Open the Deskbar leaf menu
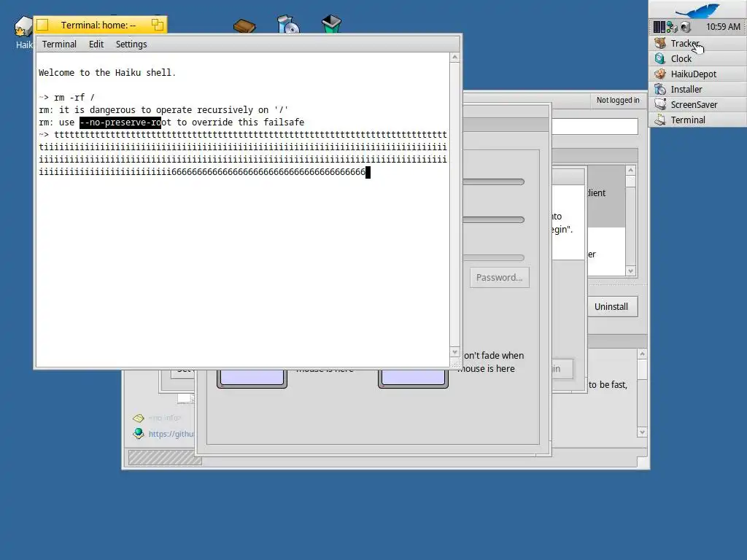747x560 pixels. click(697, 9)
